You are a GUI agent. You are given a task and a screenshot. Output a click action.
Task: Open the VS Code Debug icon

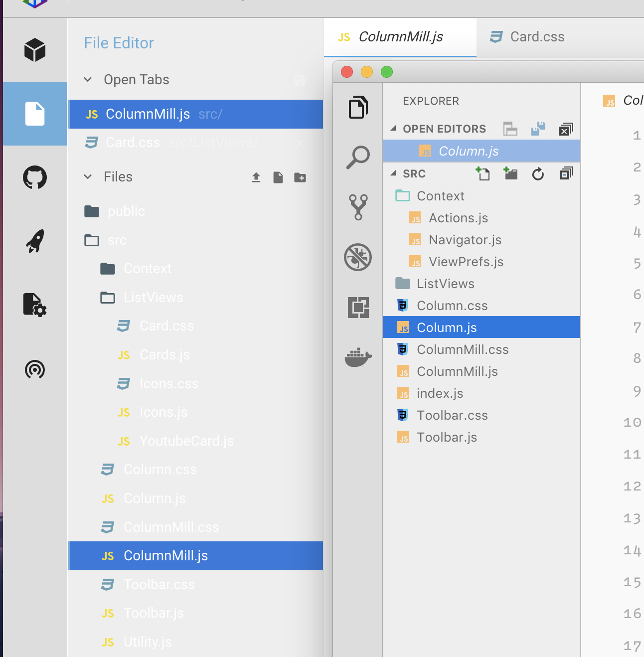click(358, 257)
